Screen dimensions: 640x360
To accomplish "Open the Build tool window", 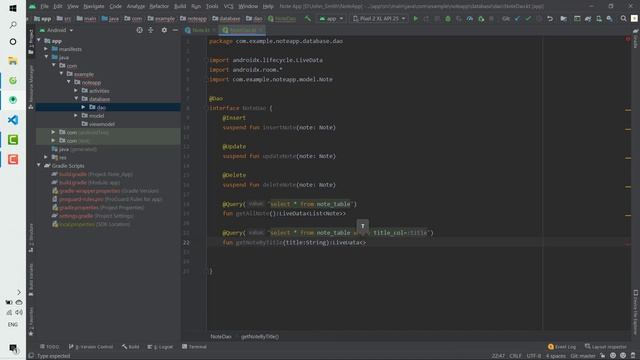I will coord(131,347).
